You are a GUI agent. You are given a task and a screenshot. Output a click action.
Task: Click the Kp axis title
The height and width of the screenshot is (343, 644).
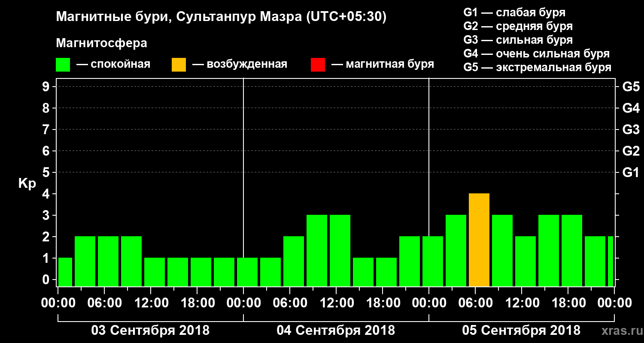click(27, 184)
